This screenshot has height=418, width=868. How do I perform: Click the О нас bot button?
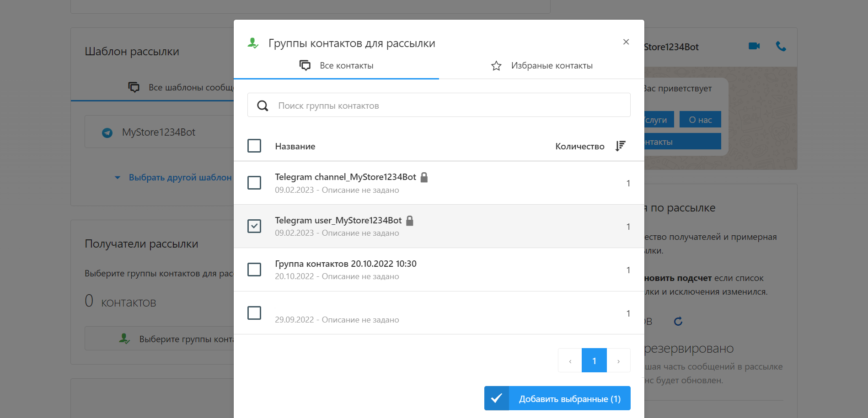pos(700,120)
